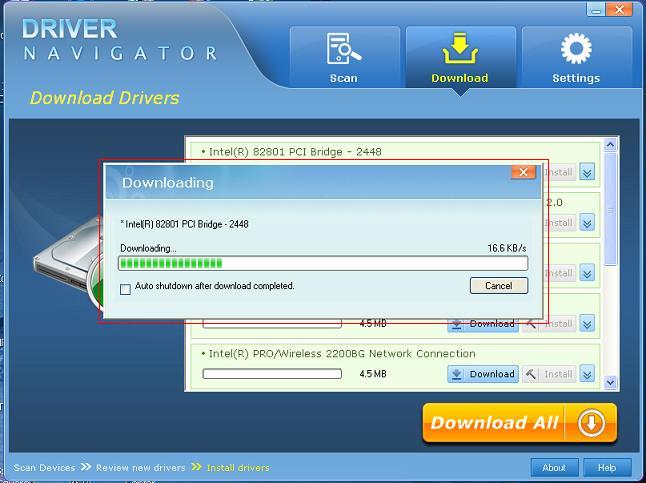Click the Download All circular arrow icon
The height and width of the screenshot is (483, 646).
pos(591,423)
